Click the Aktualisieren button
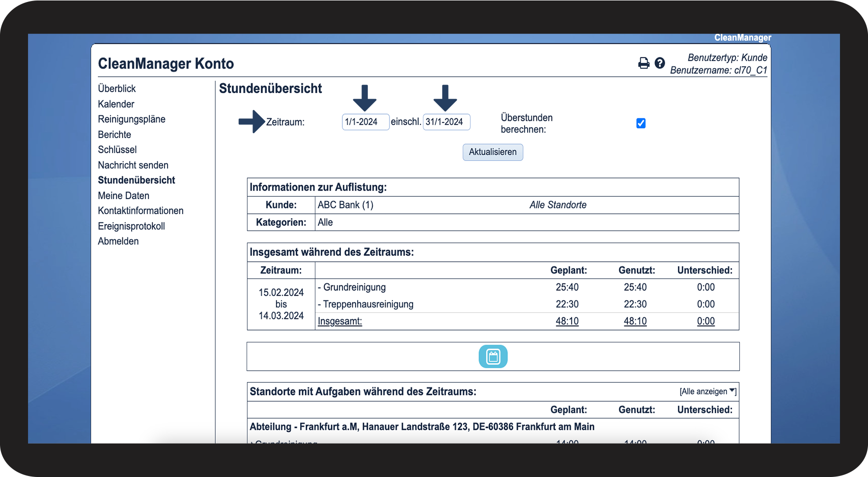The width and height of the screenshot is (868, 477). click(492, 152)
